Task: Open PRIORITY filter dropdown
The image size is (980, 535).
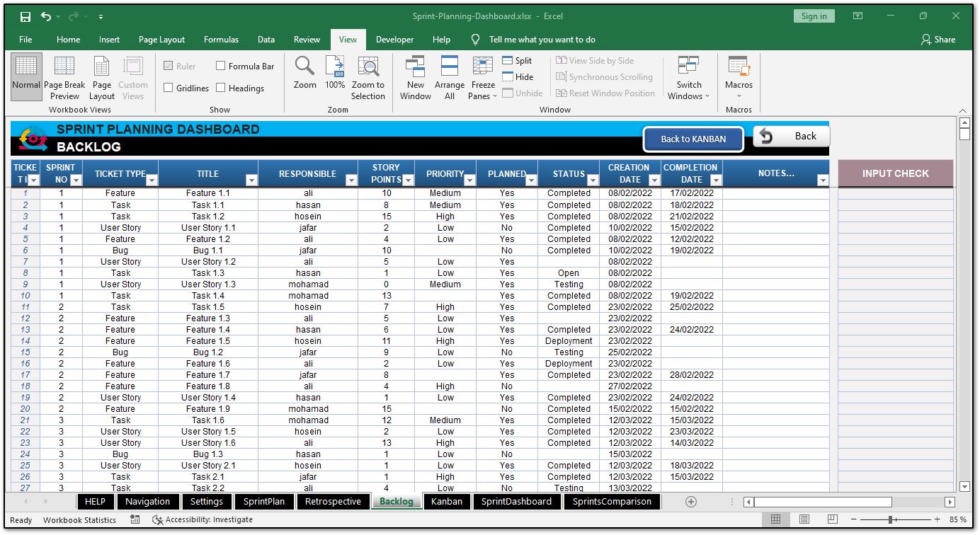Action: (x=469, y=180)
